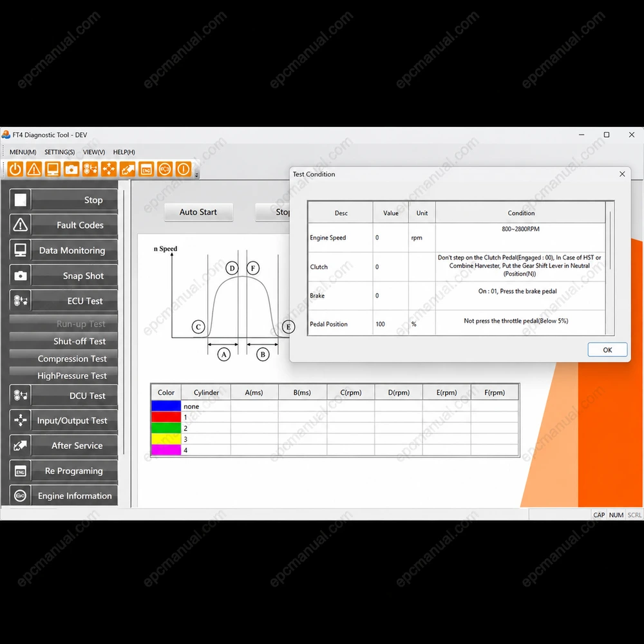644x644 pixels.
Task: Click the green color swatch for cylinder 2
Action: pos(166,428)
